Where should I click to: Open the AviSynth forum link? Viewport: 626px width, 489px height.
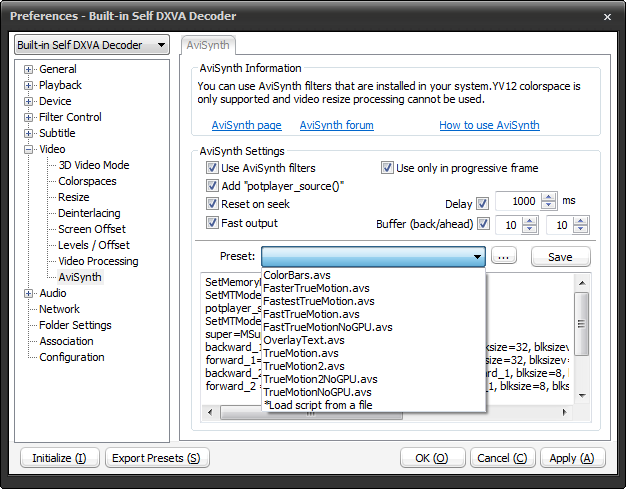tap(337, 125)
